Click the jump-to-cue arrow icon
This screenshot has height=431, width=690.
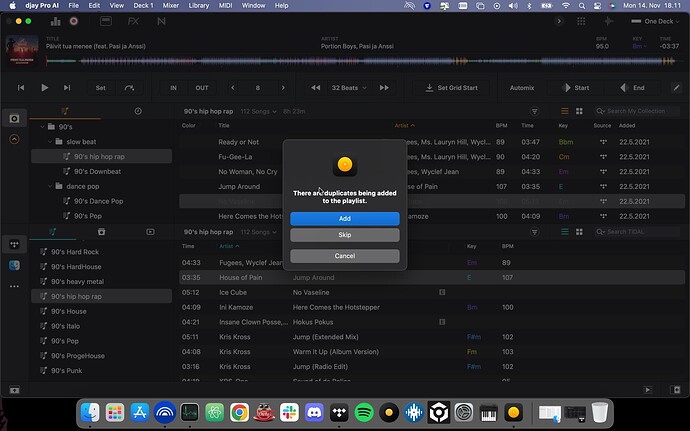pos(129,88)
